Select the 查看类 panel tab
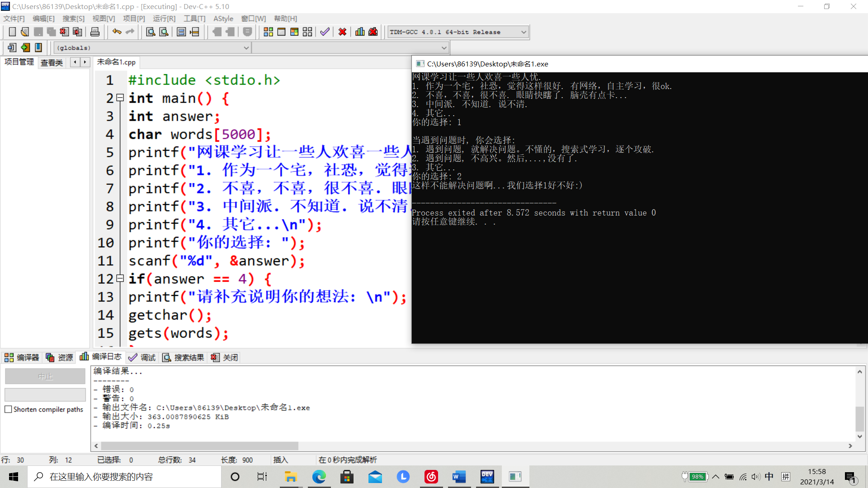868x488 pixels. point(52,62)
